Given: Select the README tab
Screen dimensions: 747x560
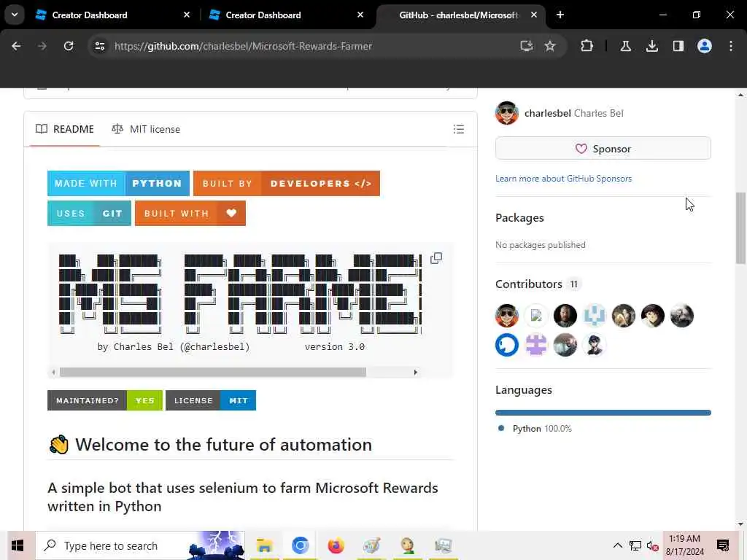Looking at the screenshot, I should click(65, 129).
